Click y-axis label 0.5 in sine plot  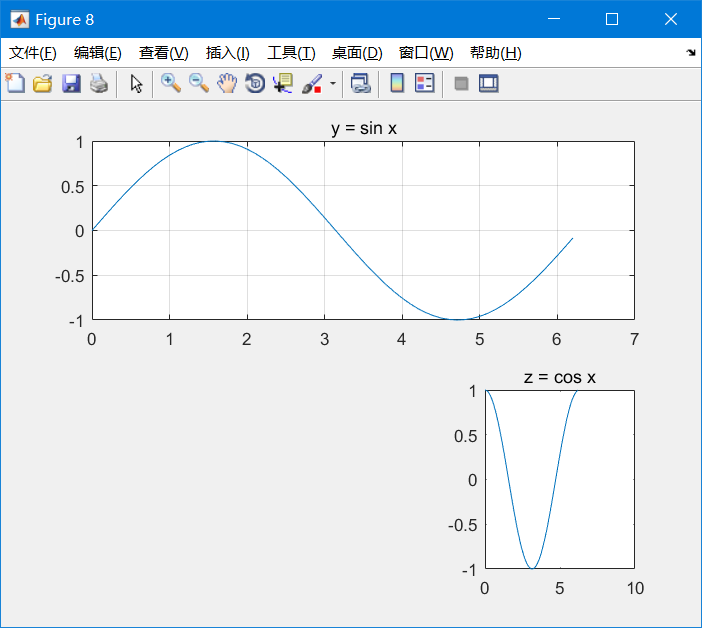pyautogui.click(x=73, y=187)
